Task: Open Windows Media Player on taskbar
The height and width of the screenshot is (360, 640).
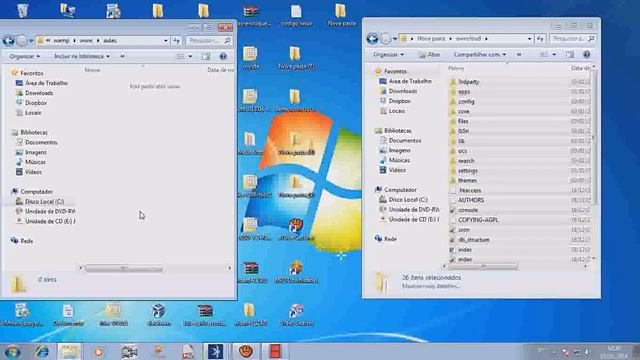Action: tap(98, 351)
